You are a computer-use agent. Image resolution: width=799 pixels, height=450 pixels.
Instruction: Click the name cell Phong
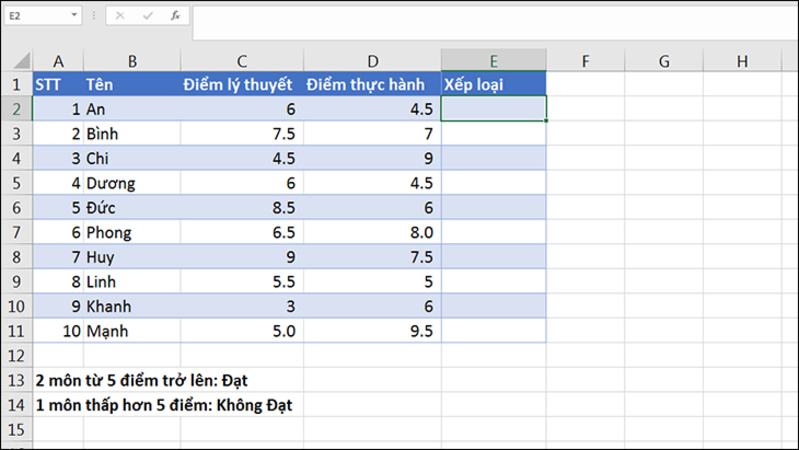coord(132,232)
